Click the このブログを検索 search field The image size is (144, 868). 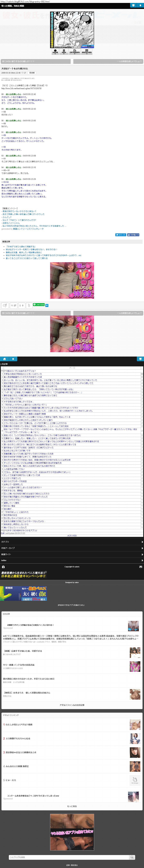click(69, 857)
